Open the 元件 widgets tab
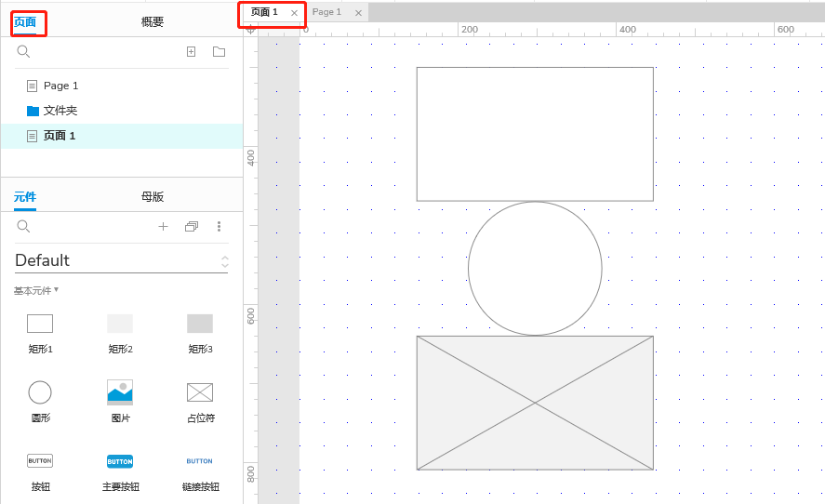 point(25,197)
